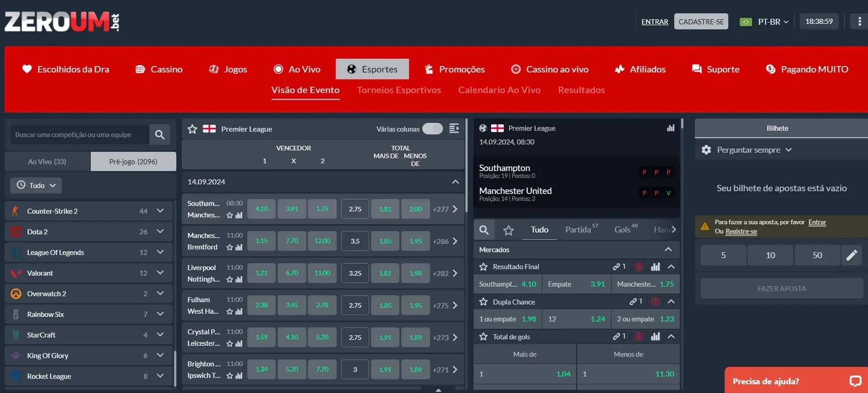Click cashout circle icon on Resultado Final
The height and width of the screenshot is (393, 868).
pyautogui.click(x=639, y=266)
